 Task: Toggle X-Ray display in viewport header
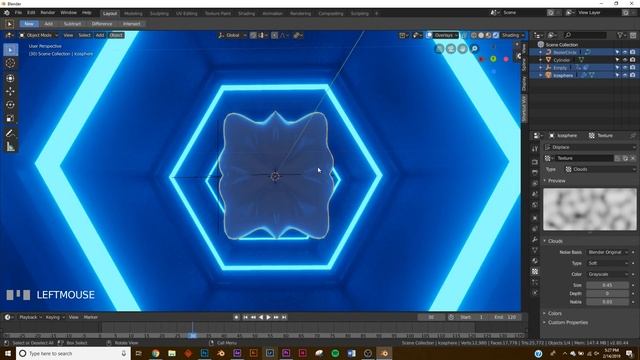click(x=464, y=36)
